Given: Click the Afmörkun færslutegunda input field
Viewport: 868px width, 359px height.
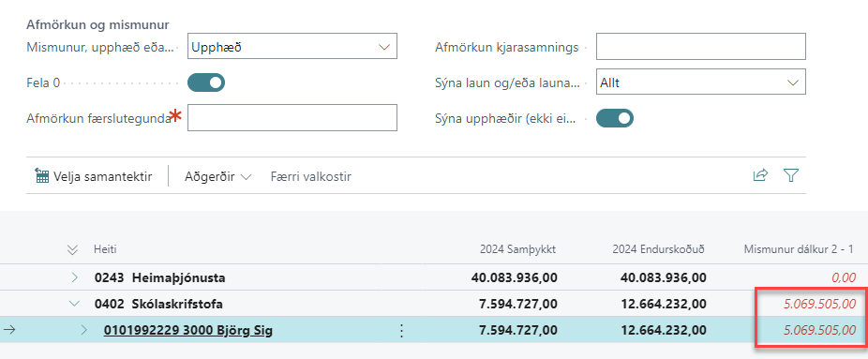Looking at the screenshot, I should [292, 118].
